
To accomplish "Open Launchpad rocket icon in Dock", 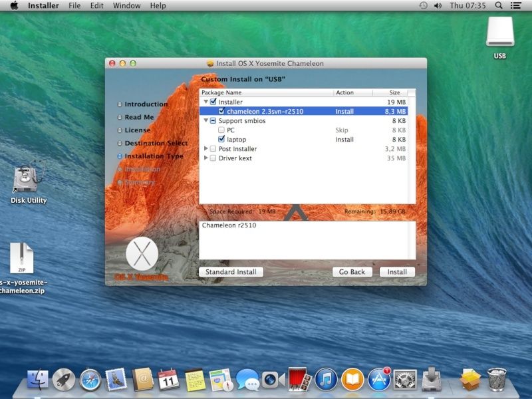I will (x=63, y=379).
